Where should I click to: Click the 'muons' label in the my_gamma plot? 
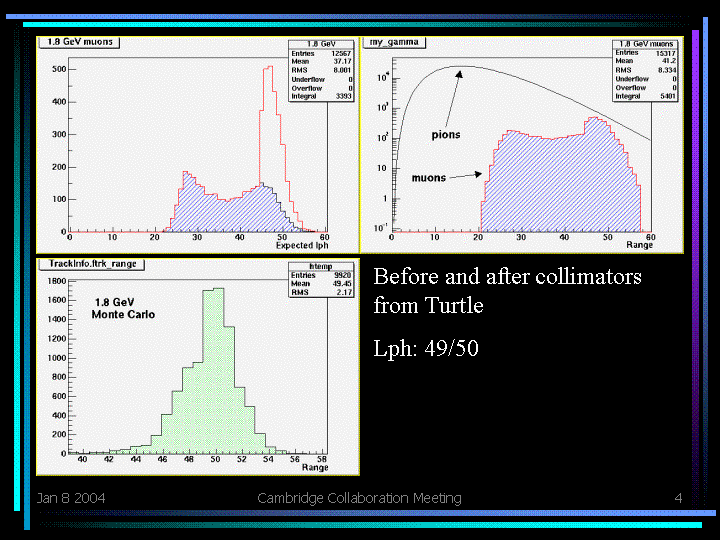coord(429,178)
